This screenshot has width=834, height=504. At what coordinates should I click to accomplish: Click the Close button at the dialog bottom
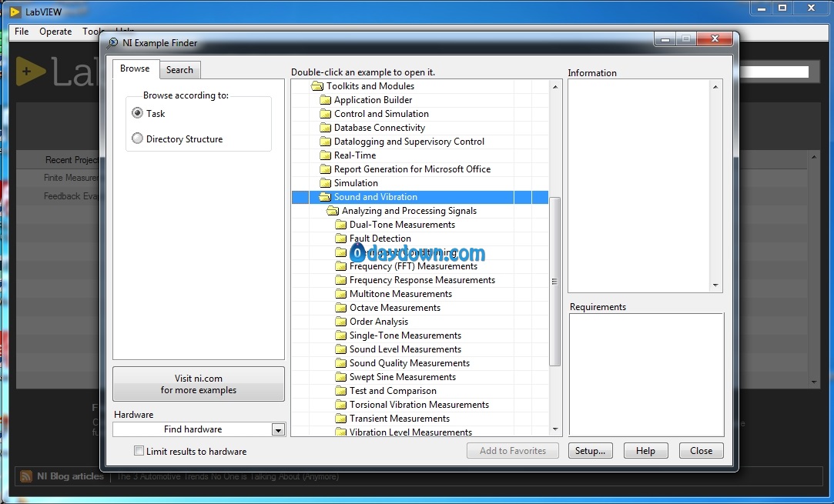[x=701, y=450]
